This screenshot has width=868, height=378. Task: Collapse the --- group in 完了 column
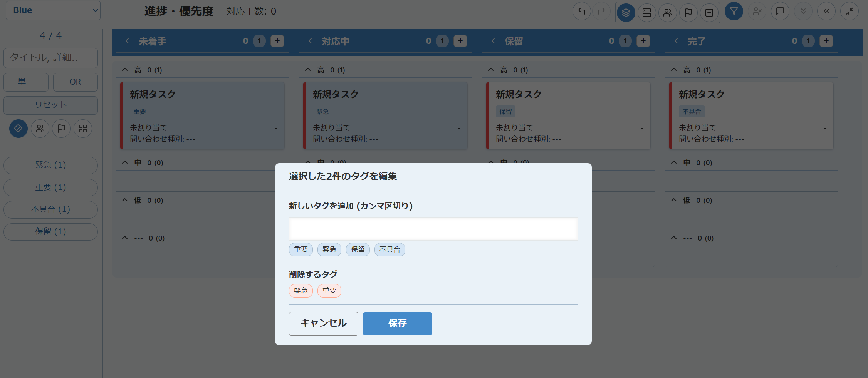(674, 238)
